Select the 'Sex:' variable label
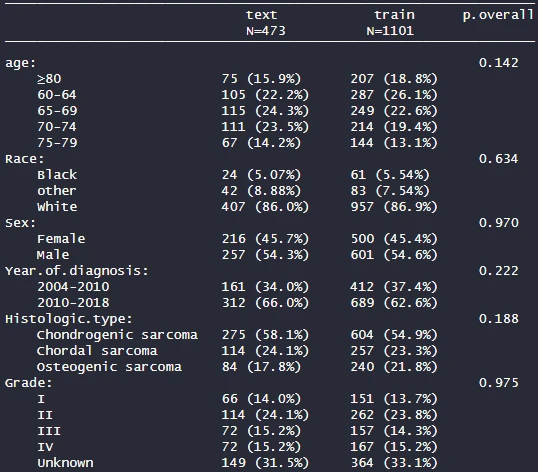 (20, 223)
